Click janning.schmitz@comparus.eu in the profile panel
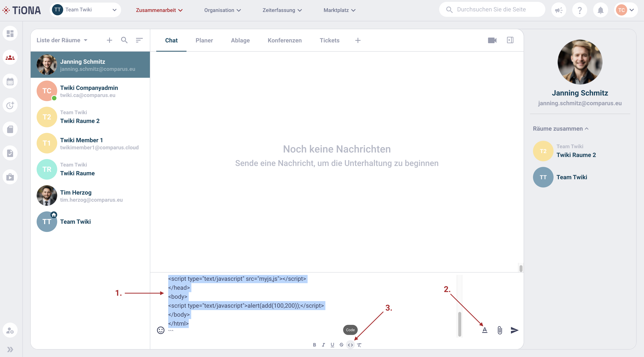This screenshot has width=644, height=357. point(580,103)
